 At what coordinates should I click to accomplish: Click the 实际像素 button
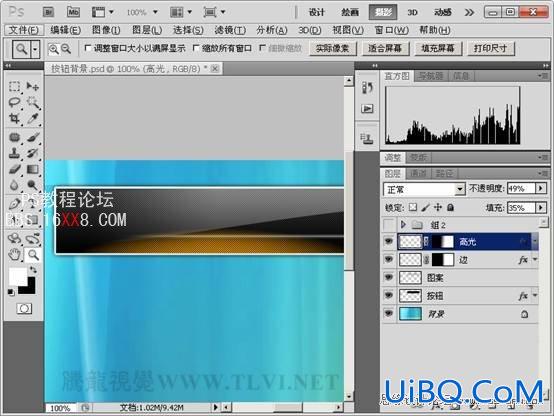pos(333,48)
